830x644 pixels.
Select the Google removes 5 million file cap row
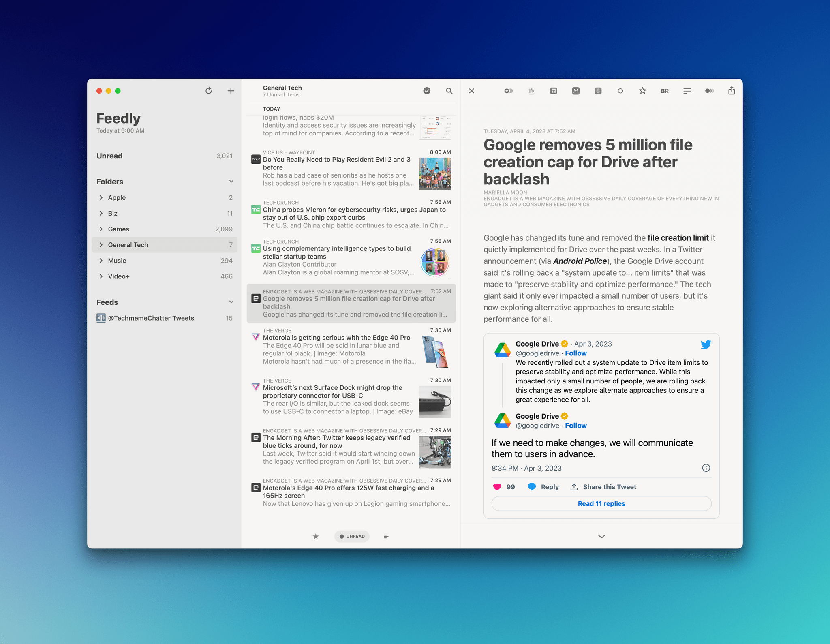pyautogui.click(x=351, y=303)
